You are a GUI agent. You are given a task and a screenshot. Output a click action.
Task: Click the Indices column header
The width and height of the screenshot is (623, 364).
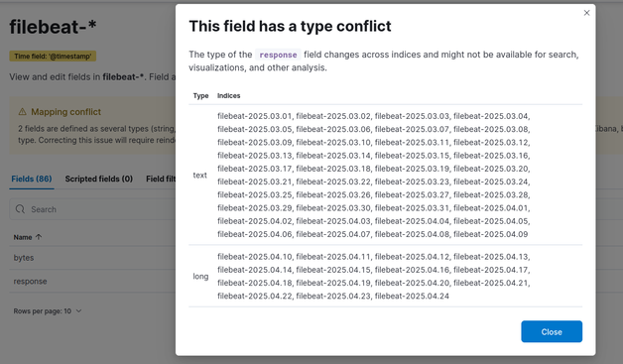coord(228,96)
